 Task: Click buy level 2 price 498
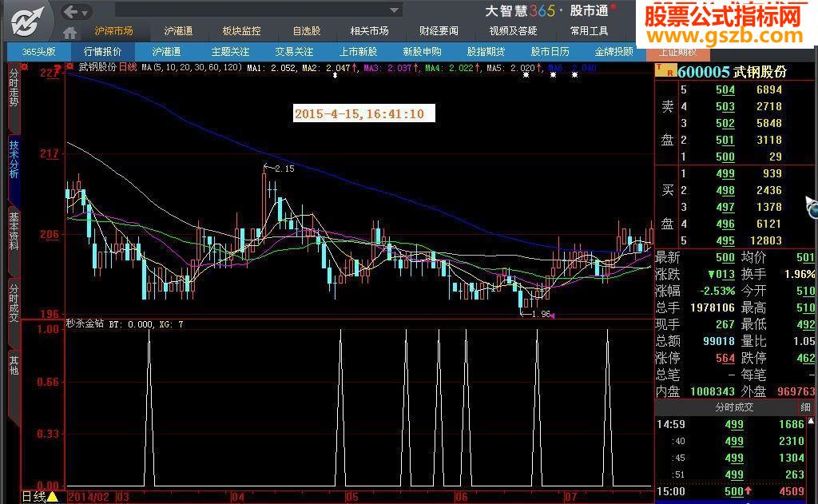pos(725,190)
